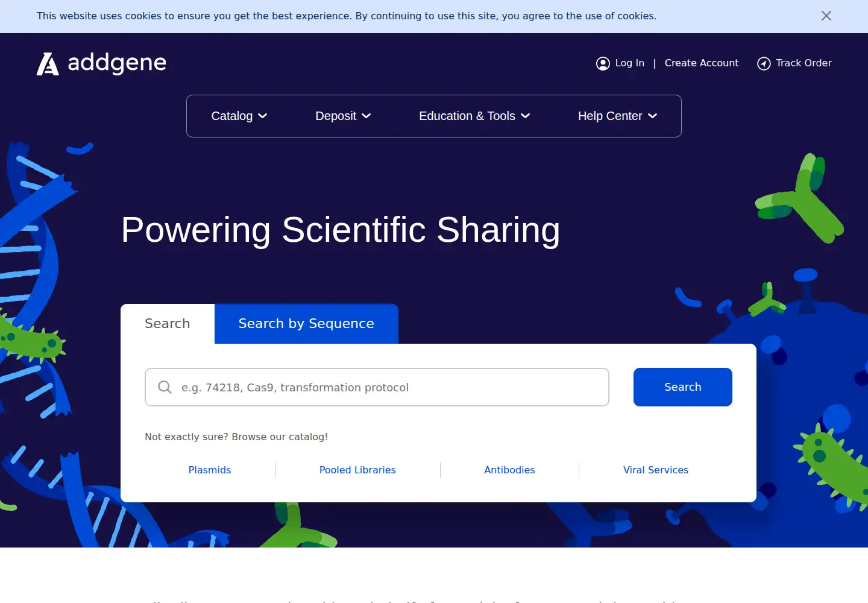868x603 pixels.
Task: Browse the Viral Services link
Action: tap(656, 470)
